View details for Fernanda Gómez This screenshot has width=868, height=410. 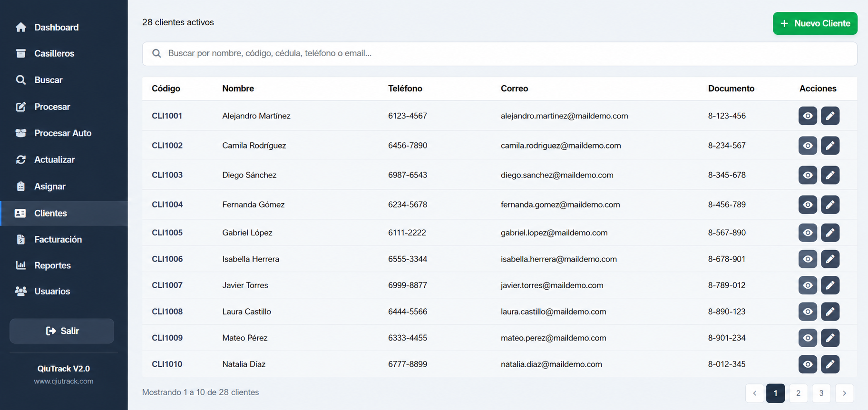[808, 205]
